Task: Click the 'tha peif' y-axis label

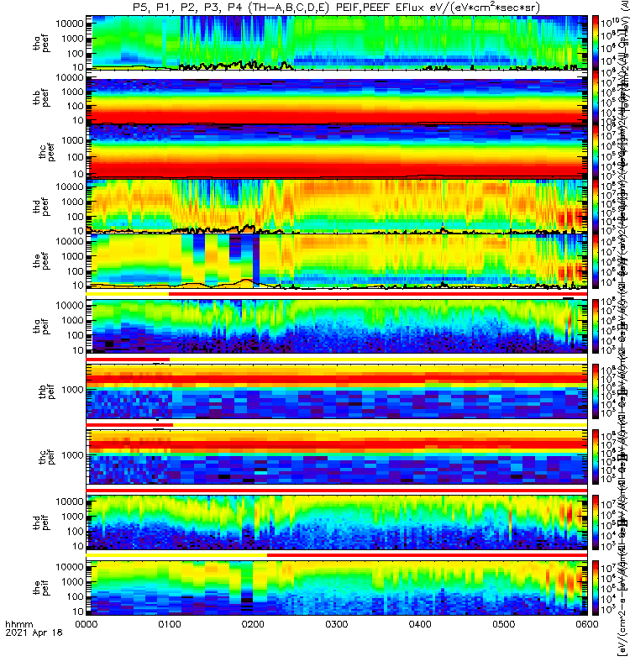Action: [x=41, y=326]
